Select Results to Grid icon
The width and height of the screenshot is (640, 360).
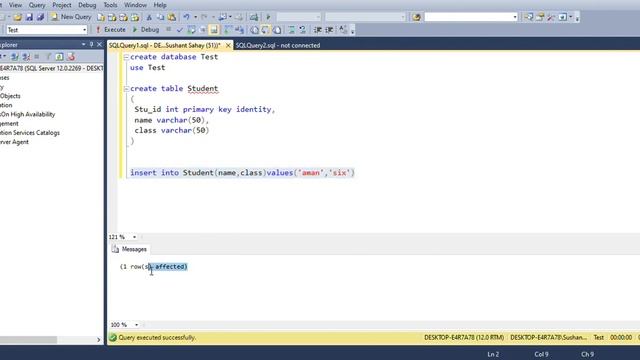265,30
